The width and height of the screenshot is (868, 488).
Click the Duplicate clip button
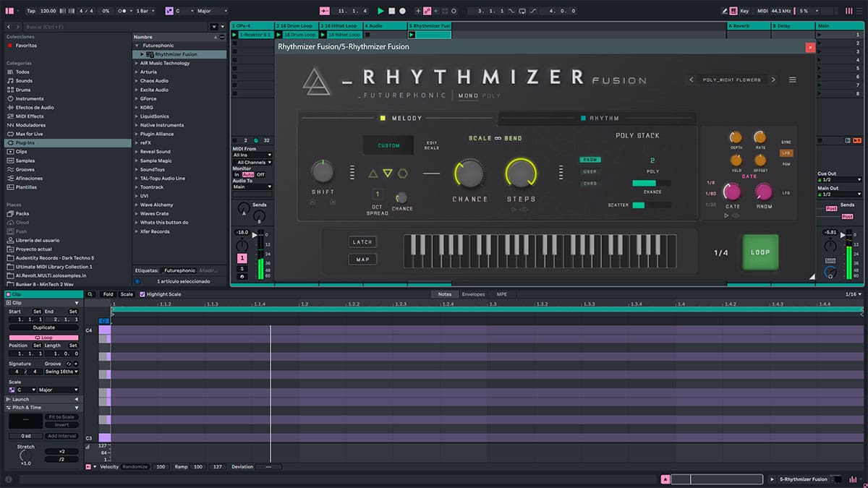point(43,328)
